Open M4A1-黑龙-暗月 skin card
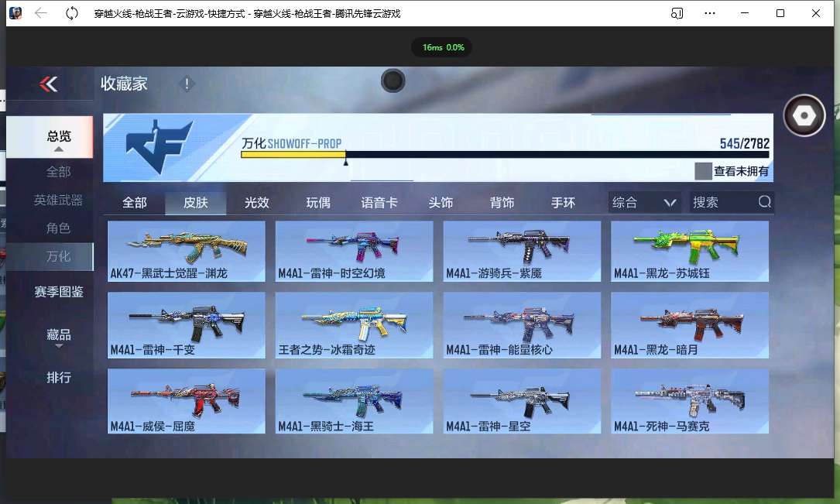840x504 pixels. point(690,325)
